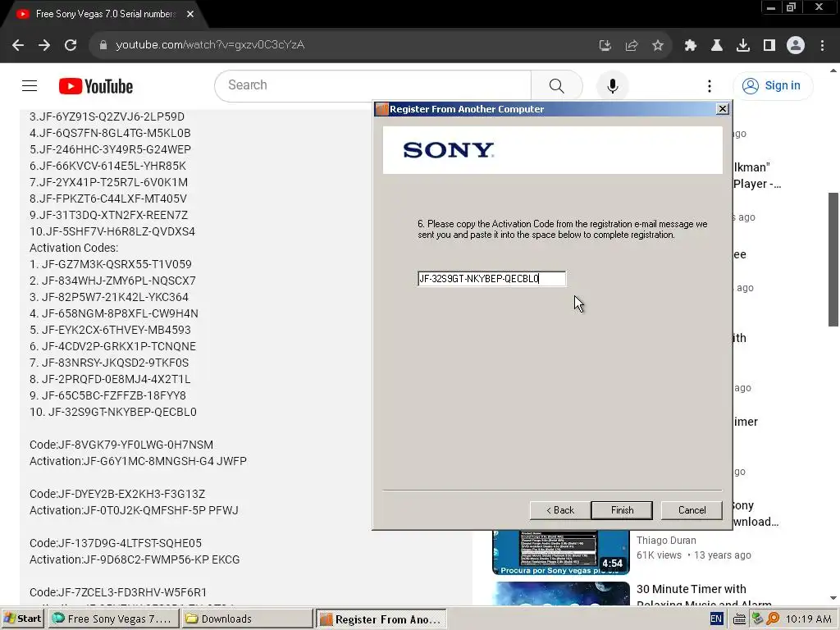Open the Chrome profile avatar
The height and width of the screenshot is (630, 840).
796,46
